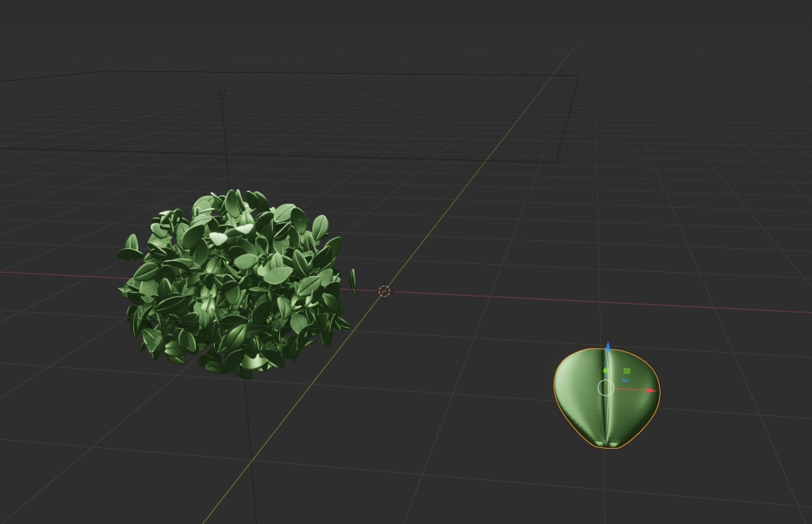Click the green square plane handle
This screenshot has height=524, width=812.
(627, 371)
